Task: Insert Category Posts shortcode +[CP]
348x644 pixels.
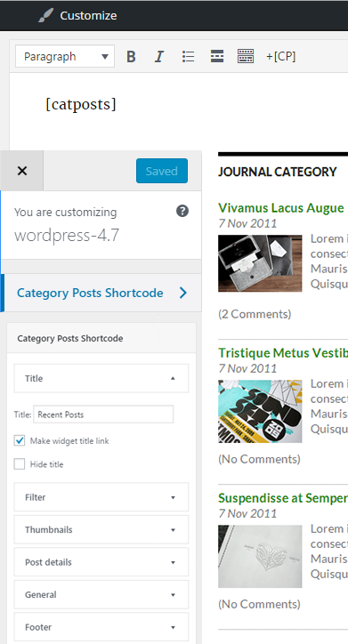Action: point(280,56)
